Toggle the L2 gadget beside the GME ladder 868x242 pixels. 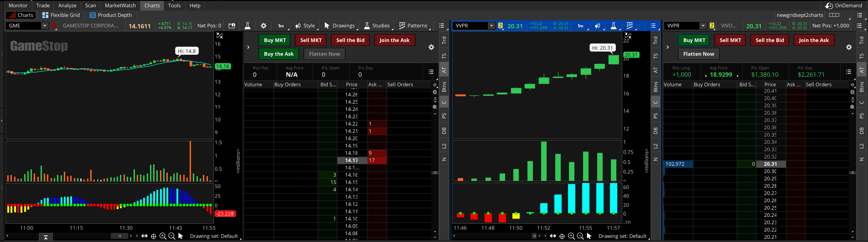click(444, 146)
